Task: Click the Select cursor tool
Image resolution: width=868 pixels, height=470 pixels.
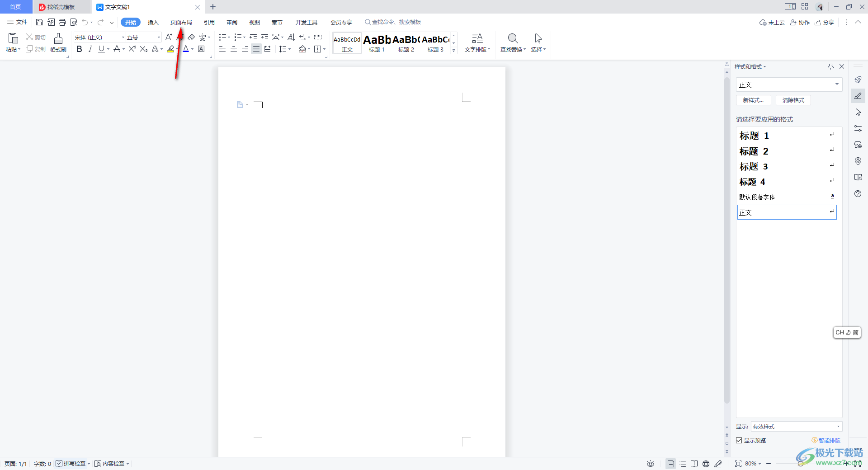Action: [538, 42]
